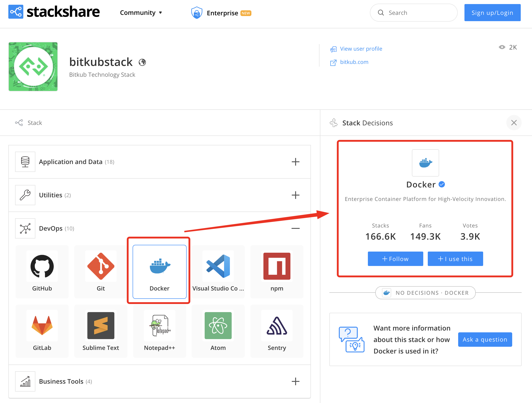Select the Git tool icon
532x403 pixels.
pos(101,266)
